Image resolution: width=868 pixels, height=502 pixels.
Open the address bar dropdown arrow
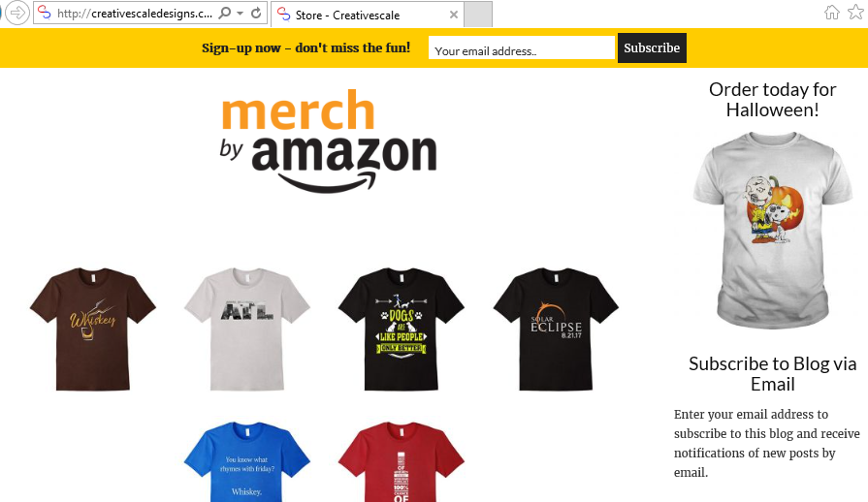(241, 13)
